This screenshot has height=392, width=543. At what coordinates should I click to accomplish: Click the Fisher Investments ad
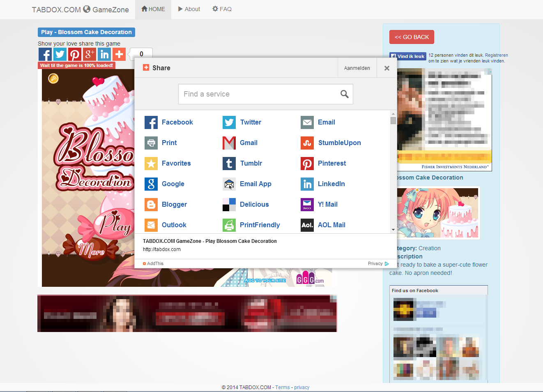[x=444, y=120]
